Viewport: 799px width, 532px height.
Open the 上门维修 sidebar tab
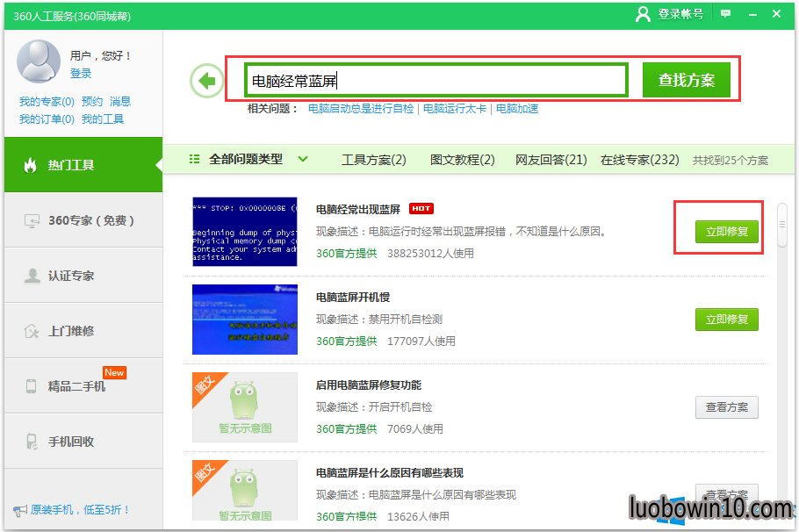[83, 331]
